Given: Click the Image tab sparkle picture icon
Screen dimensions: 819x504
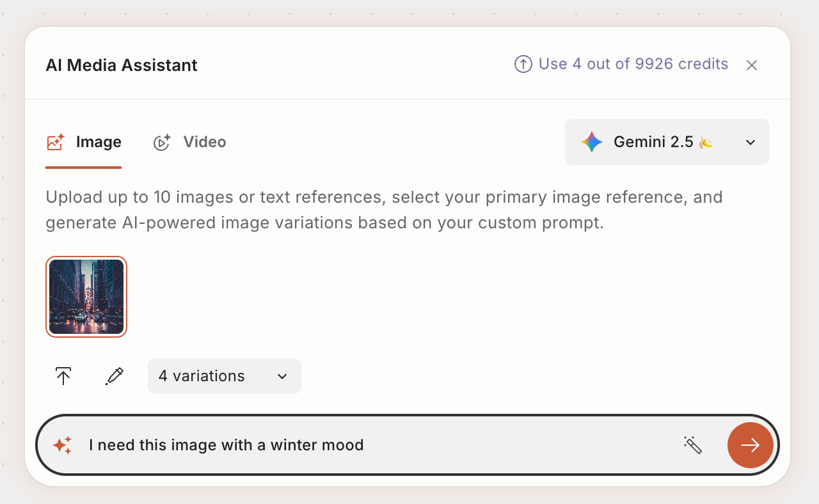Looking at the screenshot, I should pos(56,142).
